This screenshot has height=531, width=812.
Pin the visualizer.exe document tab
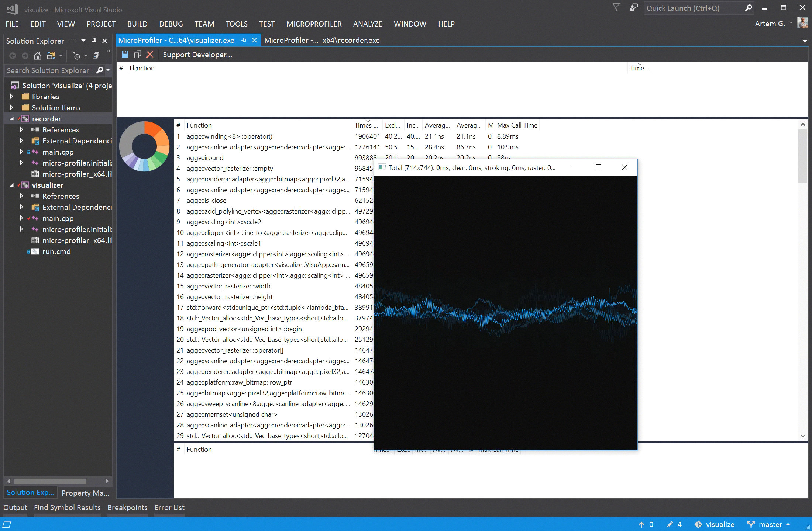click(244, 40)
